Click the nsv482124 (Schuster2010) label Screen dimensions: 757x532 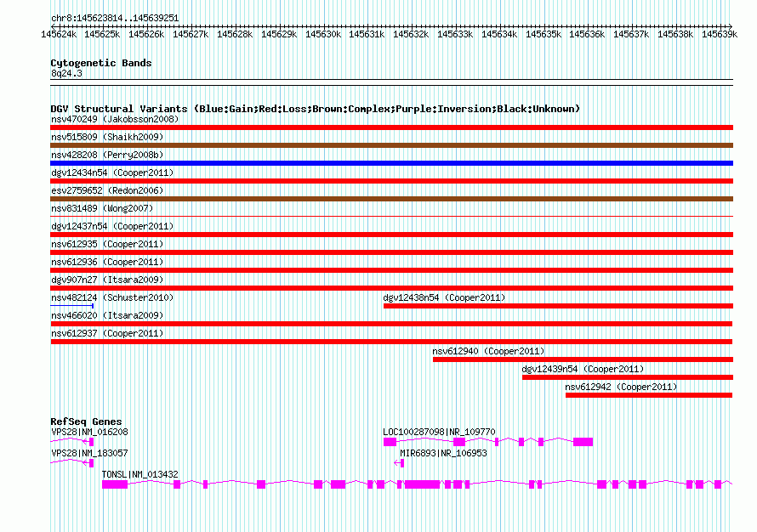tap(112, 297)
